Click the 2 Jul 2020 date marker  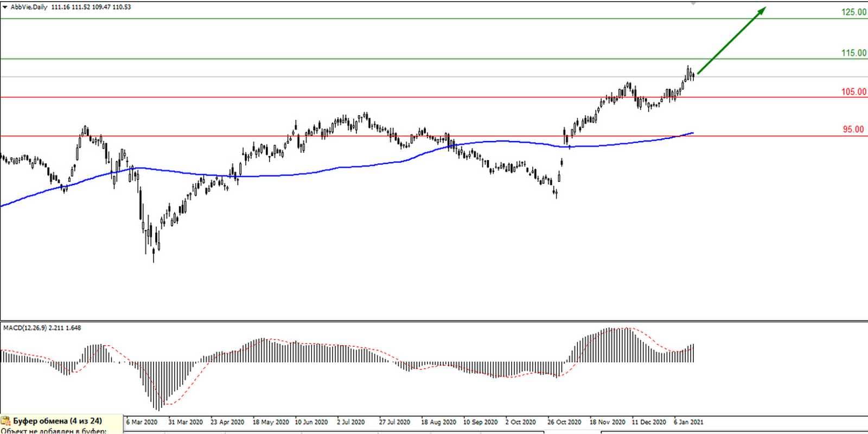350,422
